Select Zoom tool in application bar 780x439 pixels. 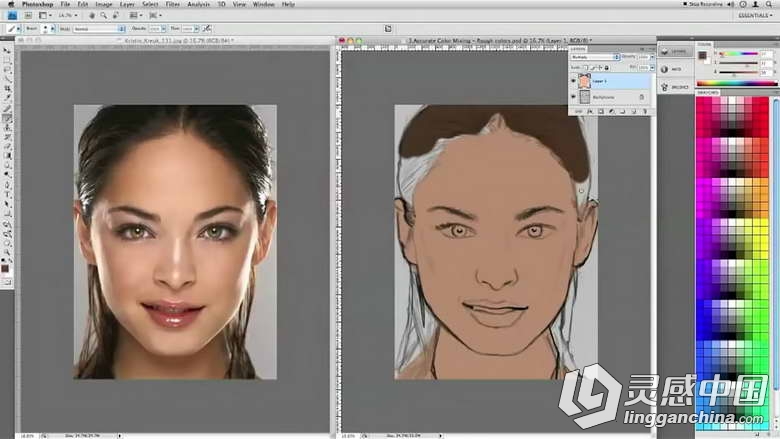103,15
